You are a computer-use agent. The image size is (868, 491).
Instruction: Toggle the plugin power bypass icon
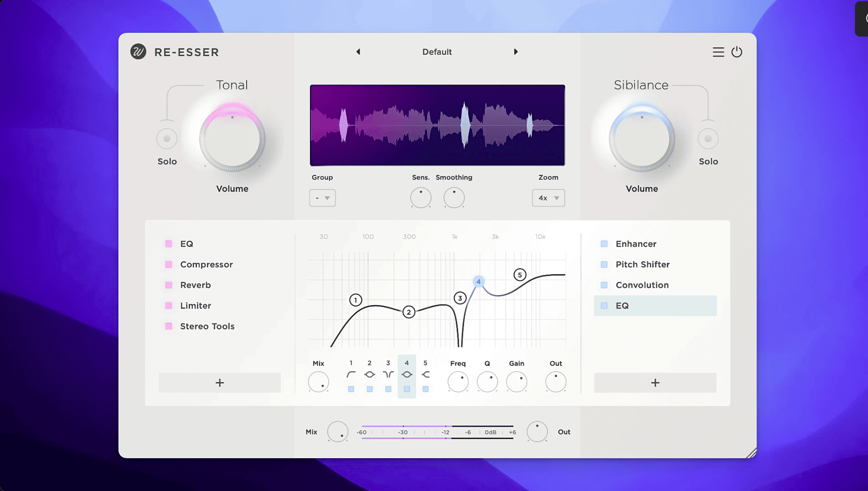(x=737, y=52)
